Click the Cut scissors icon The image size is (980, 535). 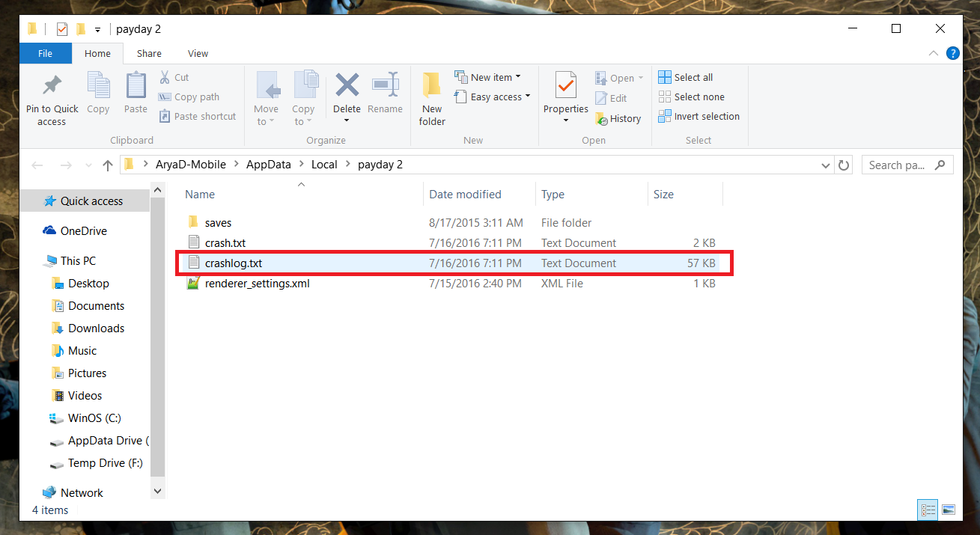(165, 77)
